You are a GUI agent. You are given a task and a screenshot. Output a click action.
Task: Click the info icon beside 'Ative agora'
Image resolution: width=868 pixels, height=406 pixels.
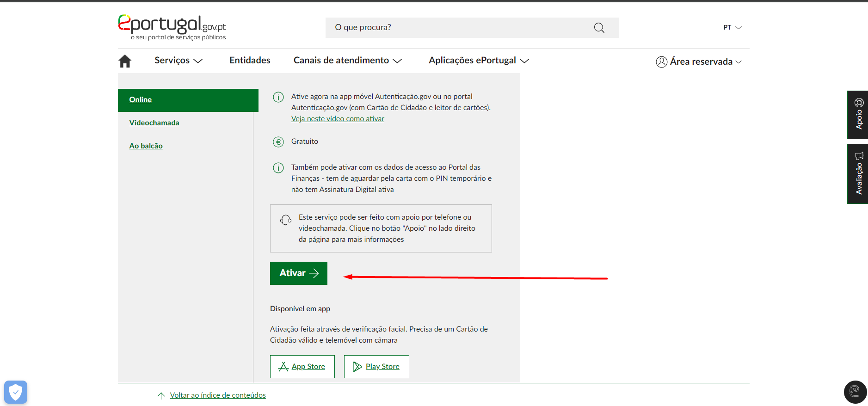[x=278, y=97]
